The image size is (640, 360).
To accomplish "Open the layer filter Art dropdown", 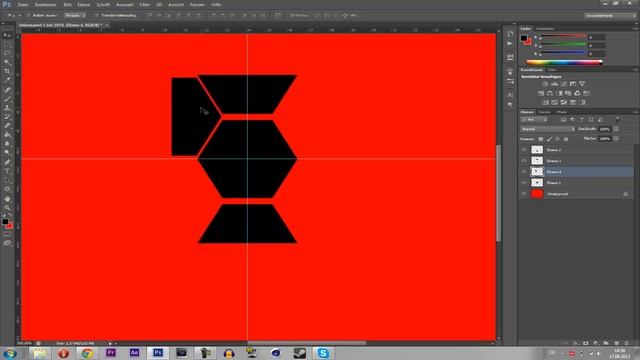I will [x=534, y=120].
